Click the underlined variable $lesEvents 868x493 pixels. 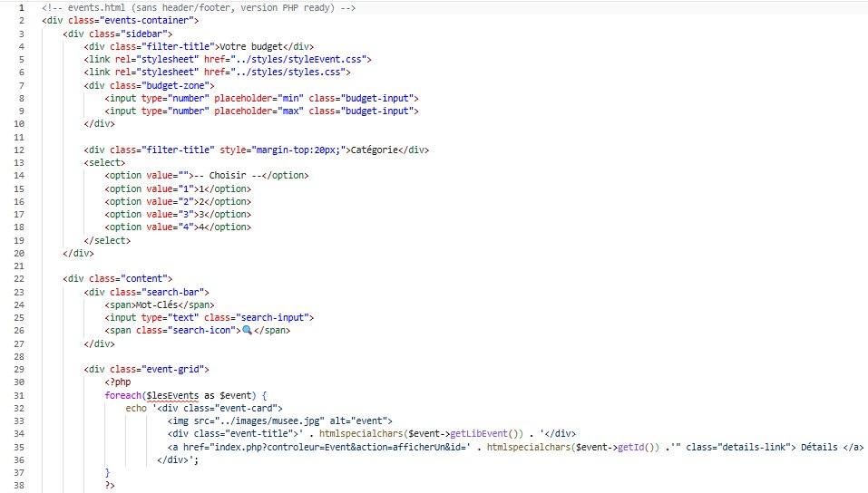pos(172,396)
